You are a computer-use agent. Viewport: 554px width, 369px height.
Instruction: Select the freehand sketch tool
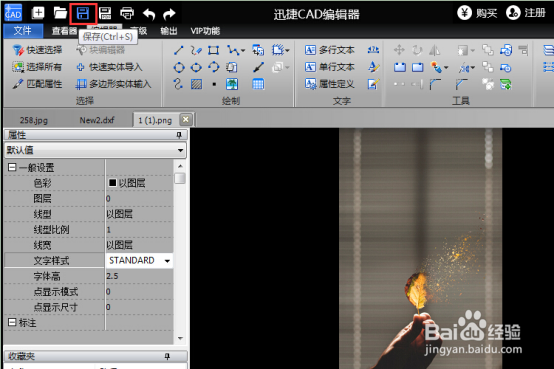tap(196, 50)
